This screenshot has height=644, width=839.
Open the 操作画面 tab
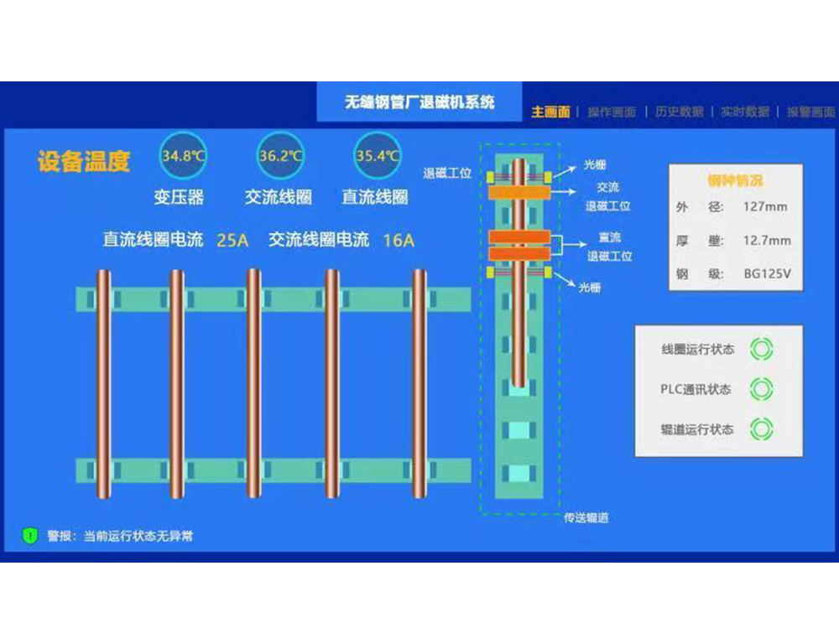tap(612, 112)
